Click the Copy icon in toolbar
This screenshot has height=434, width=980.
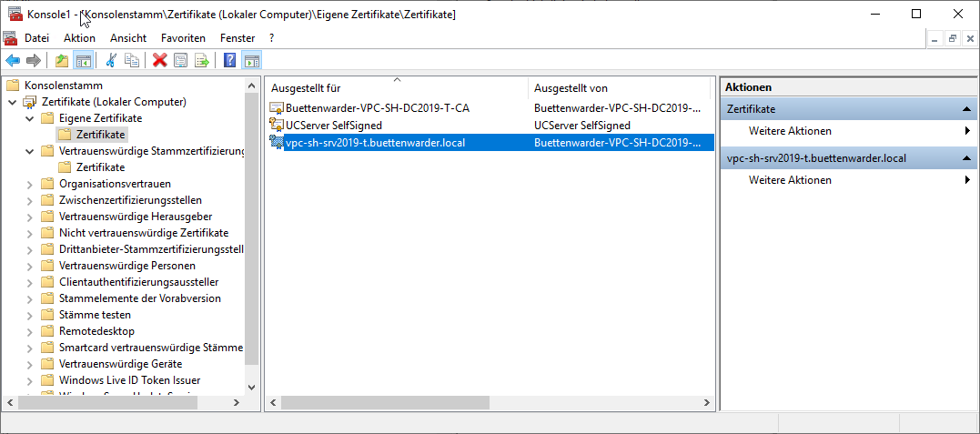pos(132,60)
